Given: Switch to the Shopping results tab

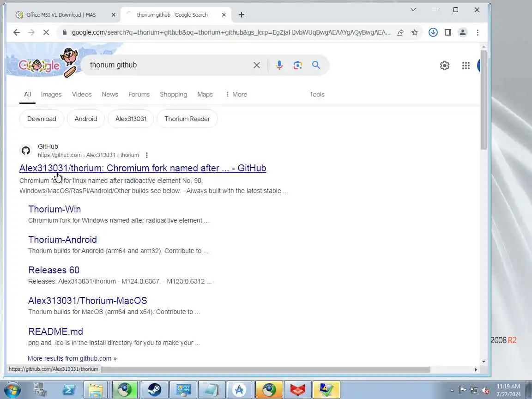Looking at the screenshot, I should (x=173, y=94).
